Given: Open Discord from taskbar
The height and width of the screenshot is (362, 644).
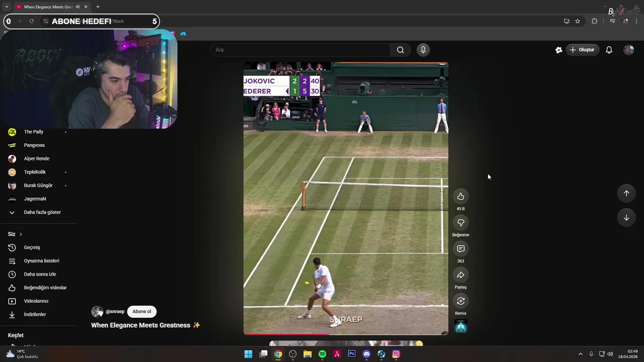Looking at the screenshot, I should [x=366, y=354].
